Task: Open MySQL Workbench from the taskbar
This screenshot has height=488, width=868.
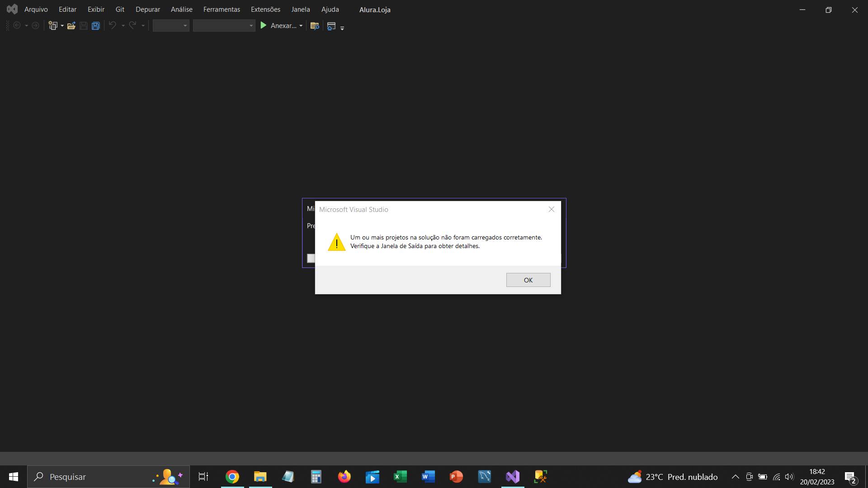Action: (485, 477)
